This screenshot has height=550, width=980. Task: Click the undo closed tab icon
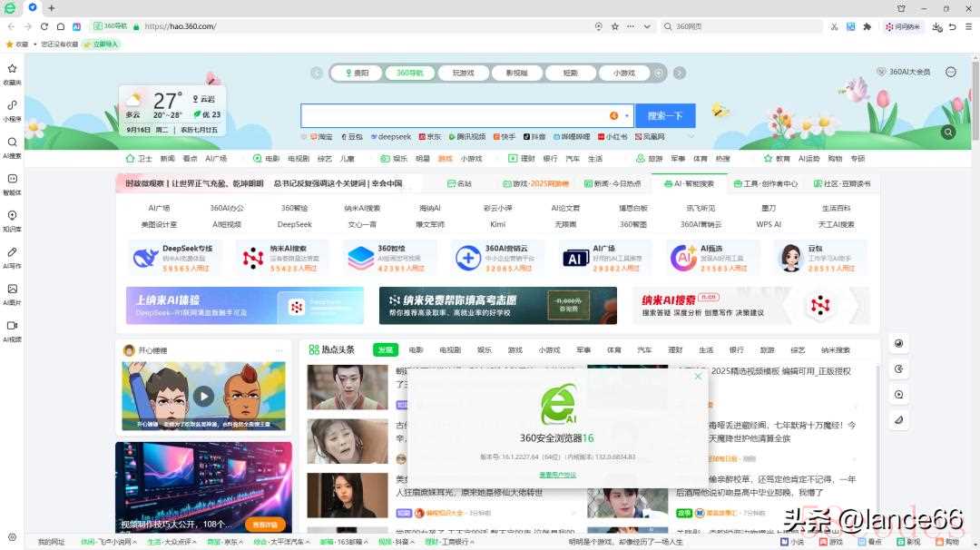pyautogui.click(x=953, y=27)
